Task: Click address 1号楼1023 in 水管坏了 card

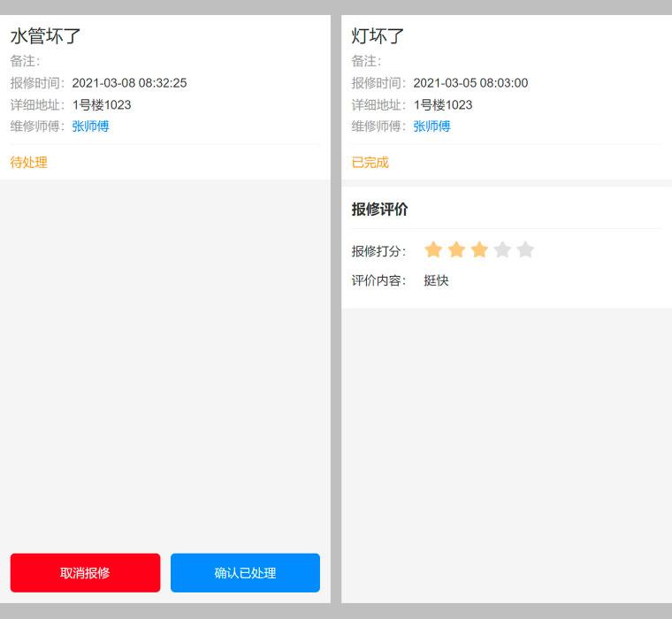Action: pyautogui.click(x=102, y=104)
